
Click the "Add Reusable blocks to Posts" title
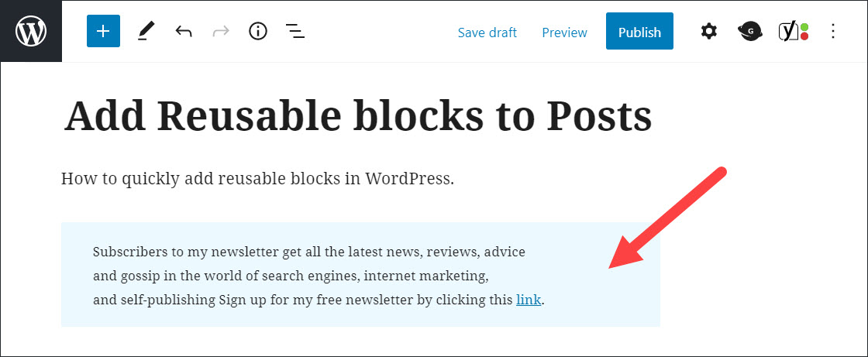[x=358, y=116]
